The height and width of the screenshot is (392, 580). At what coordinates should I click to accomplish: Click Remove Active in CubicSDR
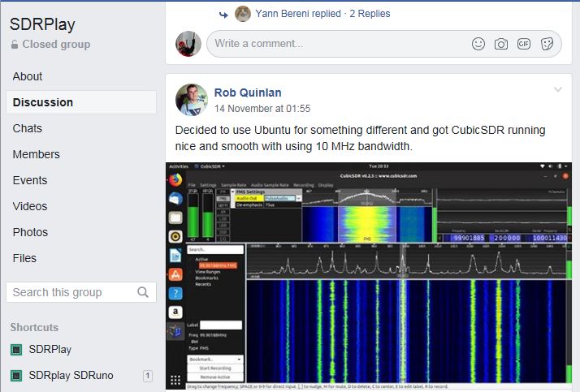click(215, 377)
